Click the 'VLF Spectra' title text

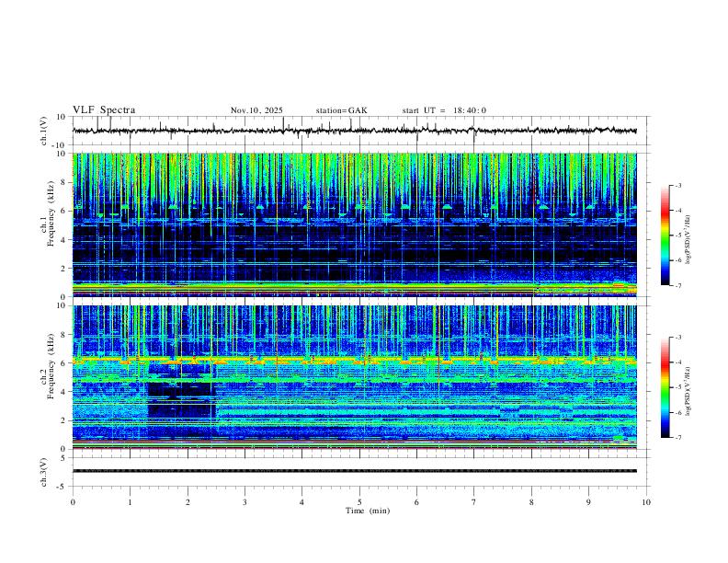(x=104, y=110)
